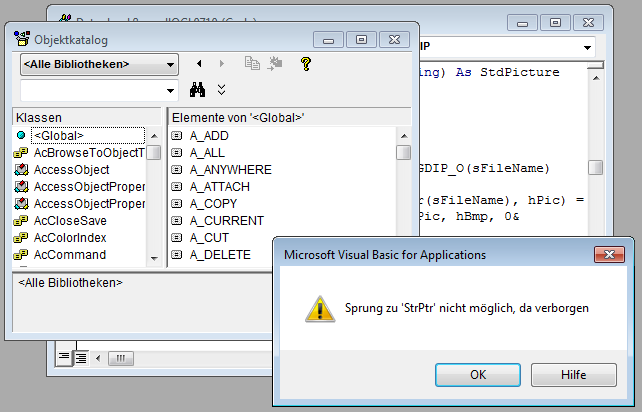Click up arrow of Elemente list scrollbar
The height and width of the screenshot is (412, 642).
click(404, 136)
